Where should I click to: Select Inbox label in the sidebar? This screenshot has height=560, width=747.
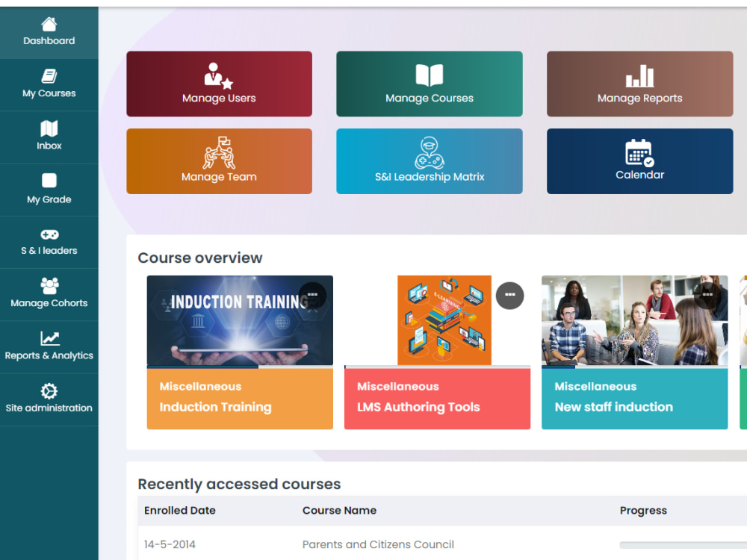pyautogui.click(x=49, y=146)
